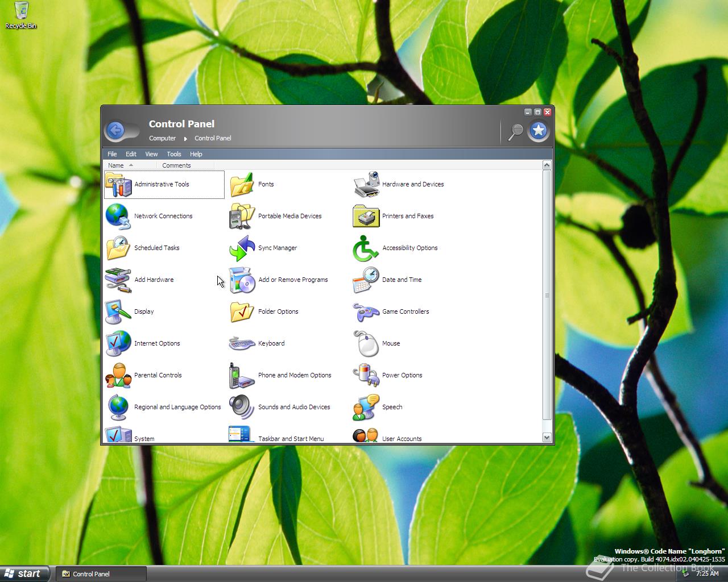
Task: Open the Date and Time icon
Action: click(366, 280)
